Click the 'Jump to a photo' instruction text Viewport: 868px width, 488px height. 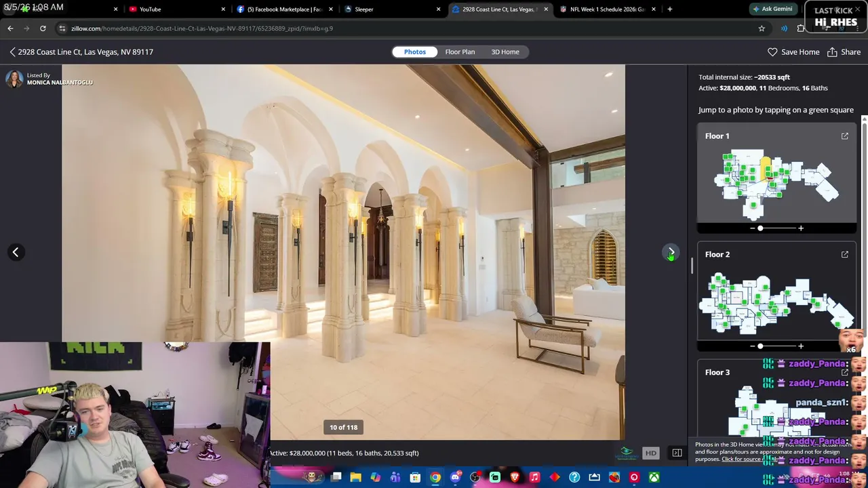click(776, 110)
